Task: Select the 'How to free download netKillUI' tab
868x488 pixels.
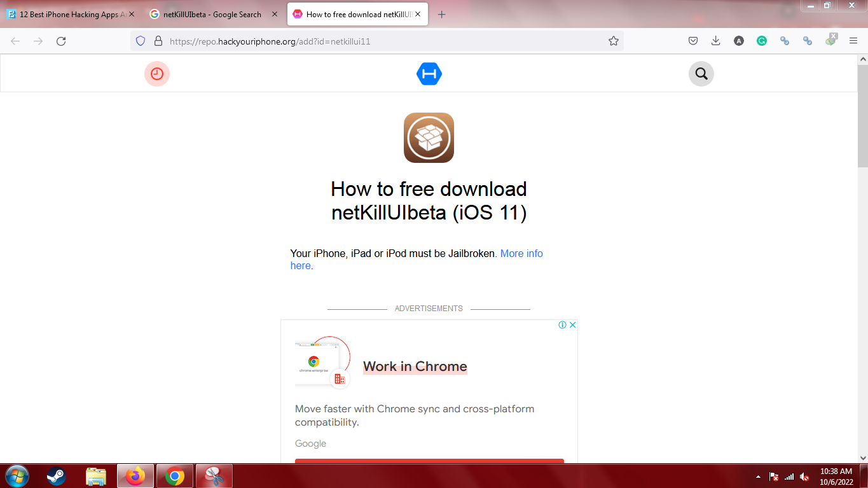Action: pyautogui.click(x=357, y=14)
